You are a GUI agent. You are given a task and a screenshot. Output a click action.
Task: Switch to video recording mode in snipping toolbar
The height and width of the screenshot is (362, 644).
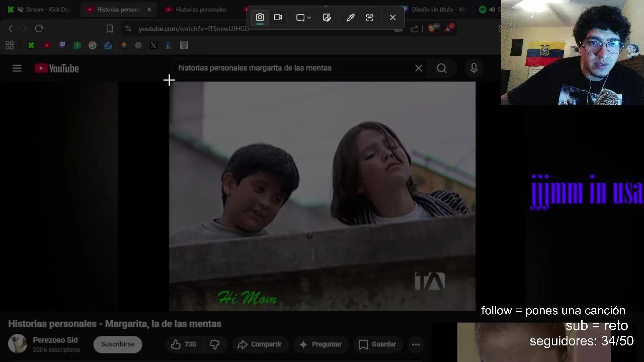[x=278, y=18]
